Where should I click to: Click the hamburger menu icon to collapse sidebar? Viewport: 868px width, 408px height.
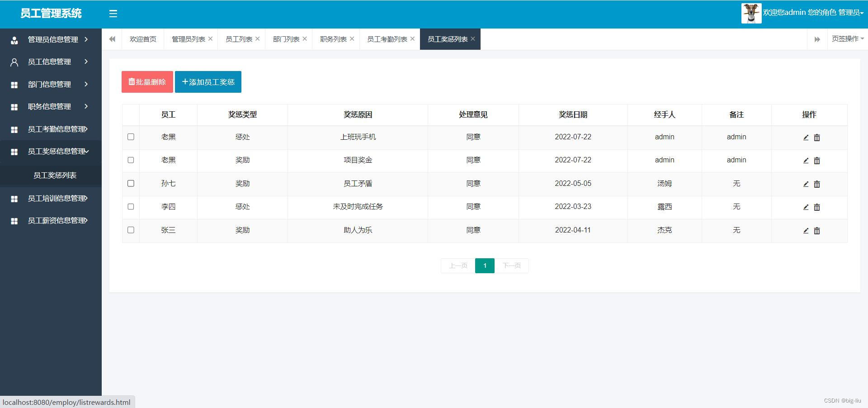tap(113, 14)
